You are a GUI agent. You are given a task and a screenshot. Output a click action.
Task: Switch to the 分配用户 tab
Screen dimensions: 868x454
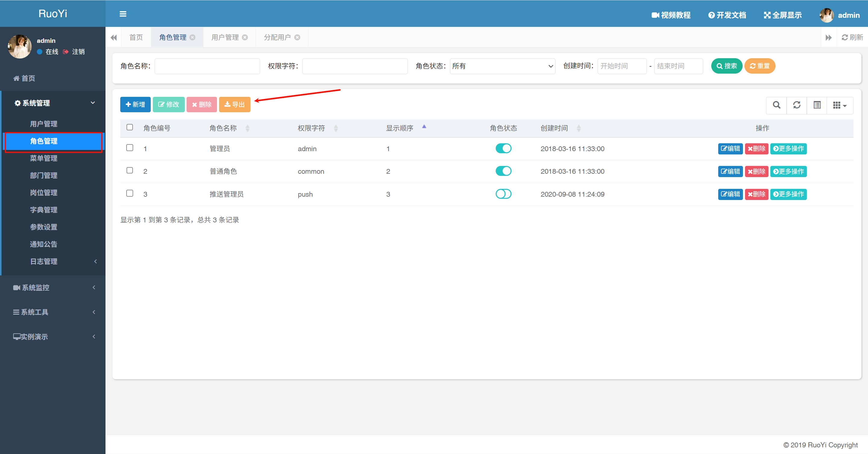tap(277, 37)
